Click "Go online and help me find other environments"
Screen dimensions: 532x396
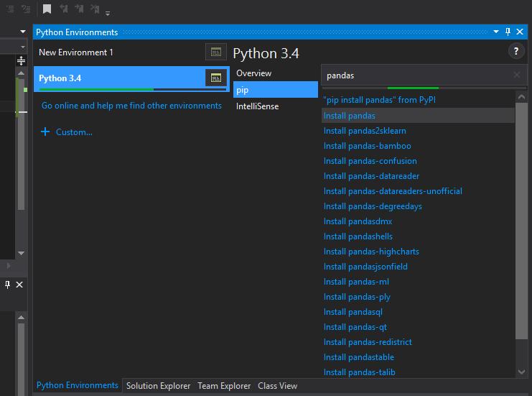[x=131, y=106]
